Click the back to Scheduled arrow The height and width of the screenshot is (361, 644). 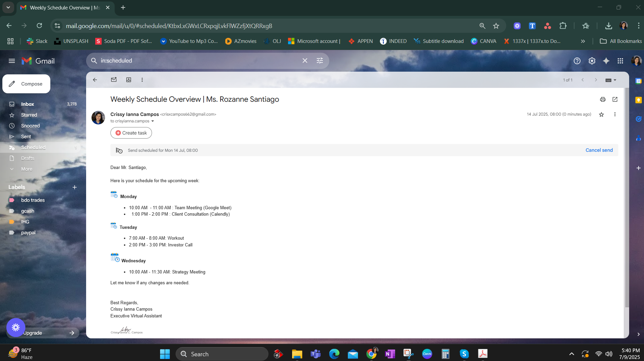tap(95, 80)
